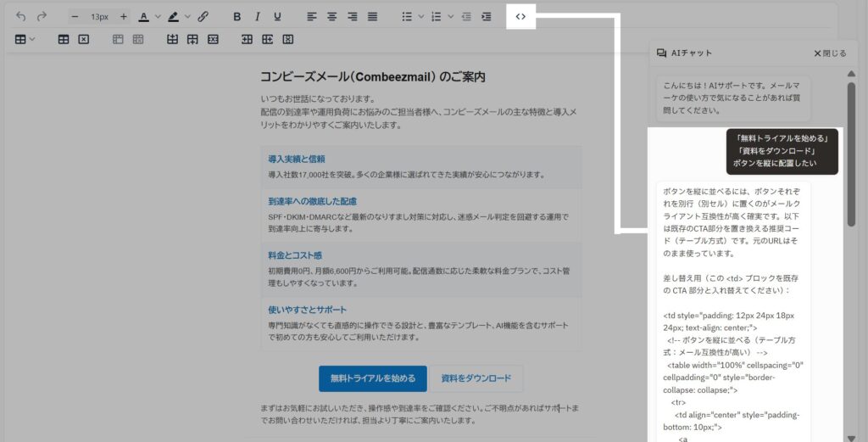Open the source code view button

click(520, 16)
